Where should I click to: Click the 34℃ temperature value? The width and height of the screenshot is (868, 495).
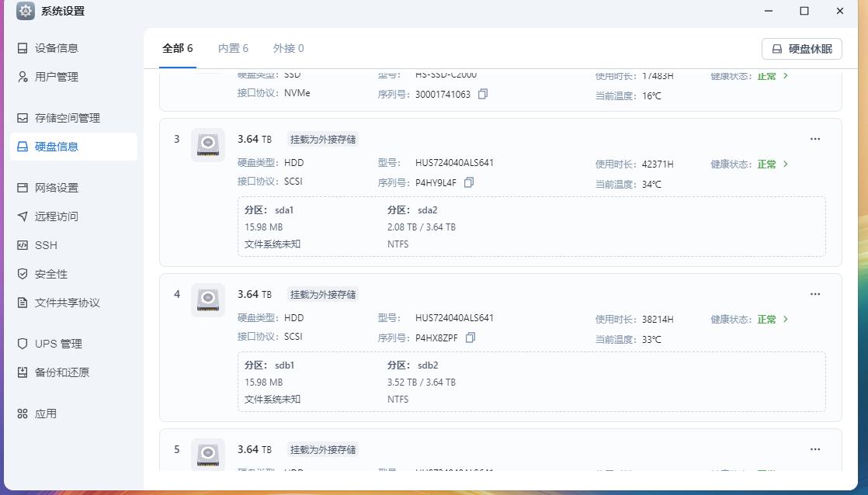coord(651,184)
